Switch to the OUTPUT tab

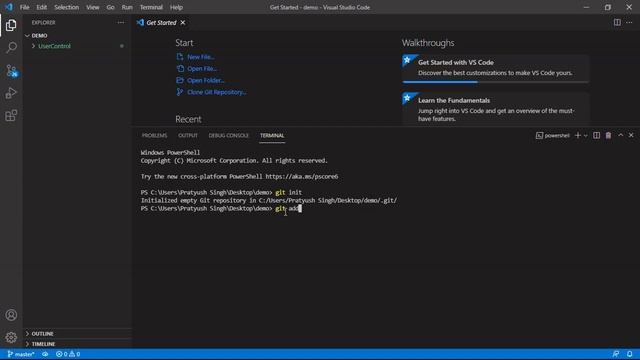[x=188, y=136]
